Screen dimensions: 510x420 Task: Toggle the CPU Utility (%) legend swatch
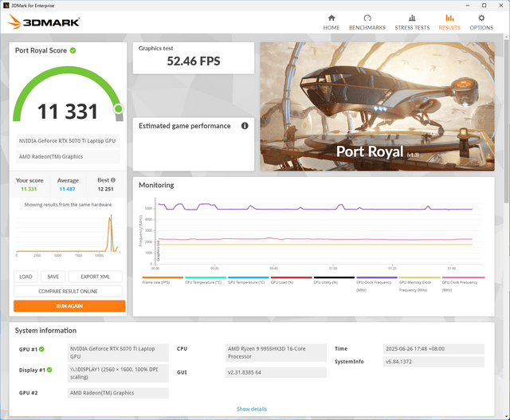click(334, 277)
